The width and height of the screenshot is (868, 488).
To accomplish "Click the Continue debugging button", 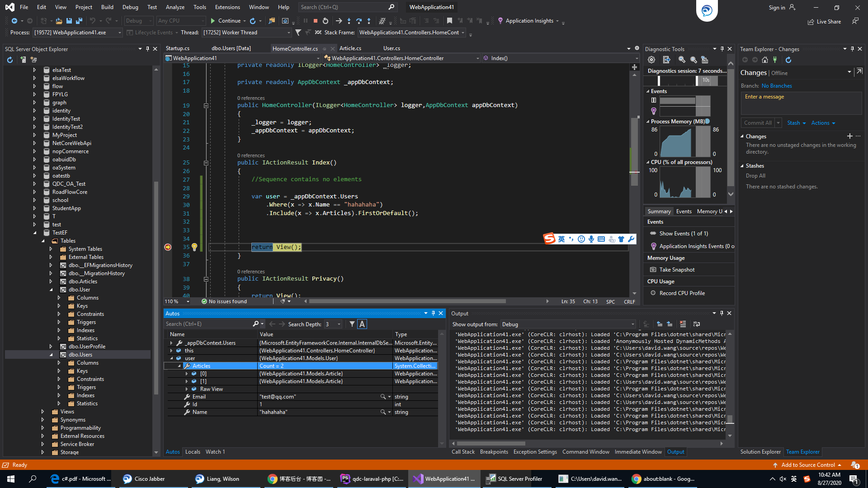I will 225,21.
